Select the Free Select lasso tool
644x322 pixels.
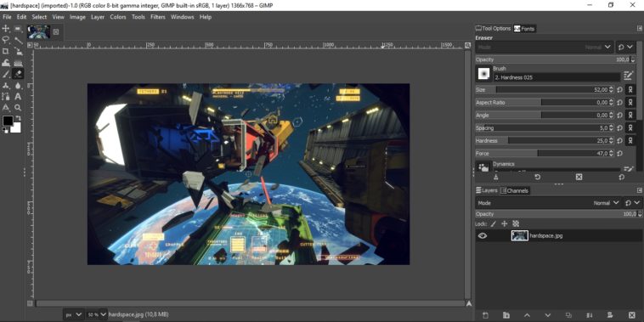point(6,40)
